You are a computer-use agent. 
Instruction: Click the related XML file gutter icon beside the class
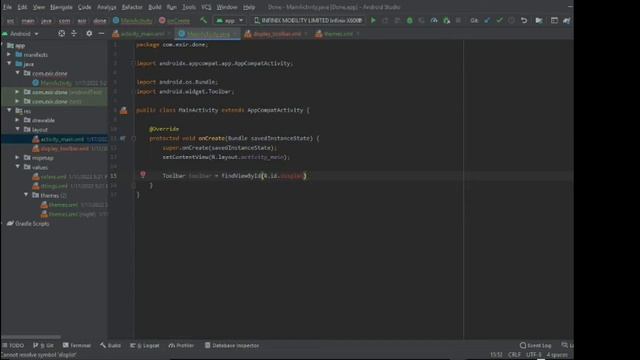[x=124, y=110]
